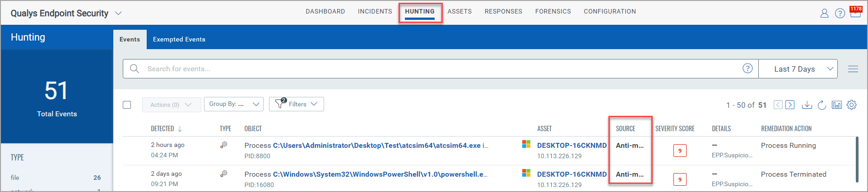Open the Last 7 Days time range dropdown
The height and width of the screenshot is (192, 868).
click(x=798, y=69)
